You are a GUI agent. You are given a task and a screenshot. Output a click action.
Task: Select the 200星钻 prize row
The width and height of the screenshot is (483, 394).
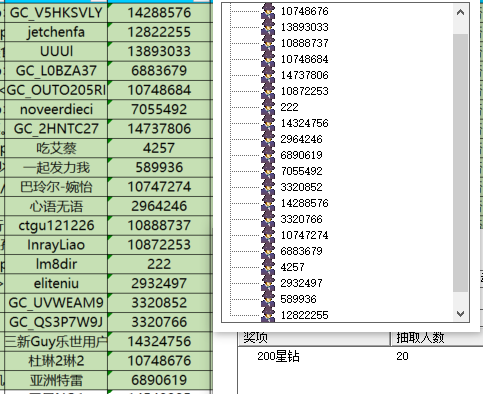[361, 356]
